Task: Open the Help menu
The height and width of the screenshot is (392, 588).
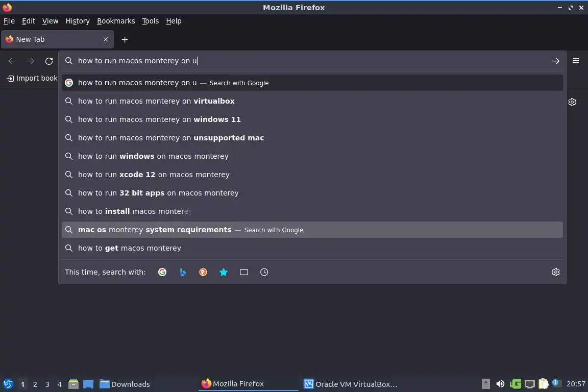Action: click(174, 21)
